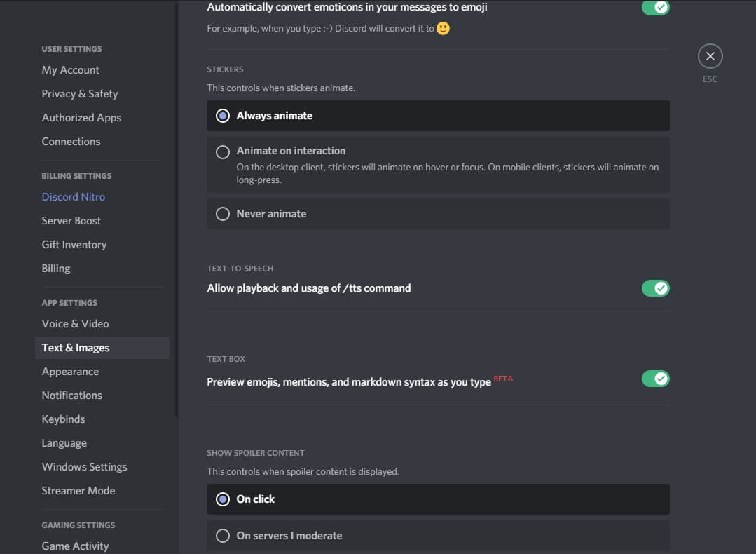Turn off markdown preview as you type
This screenshot has height=554, width=756.
click(655, 379)
